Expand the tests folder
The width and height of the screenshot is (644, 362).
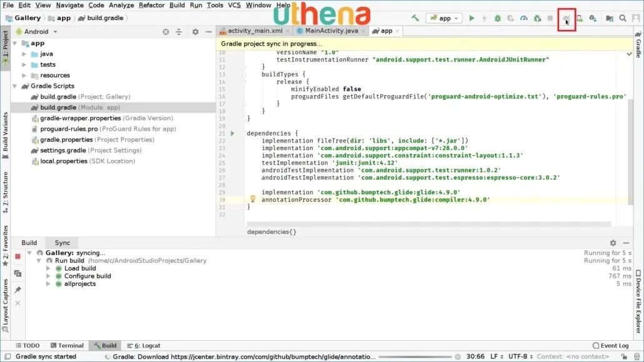pos(24,64)
